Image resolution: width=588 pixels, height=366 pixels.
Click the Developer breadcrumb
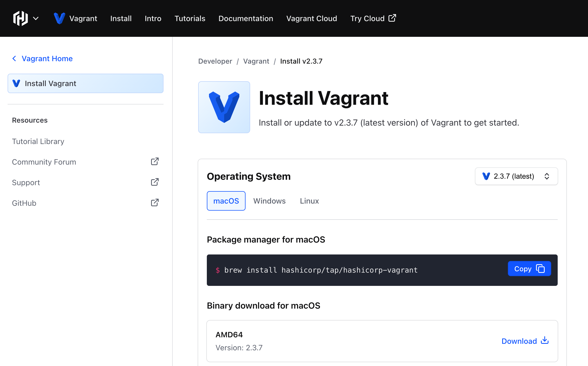[215, 61]
